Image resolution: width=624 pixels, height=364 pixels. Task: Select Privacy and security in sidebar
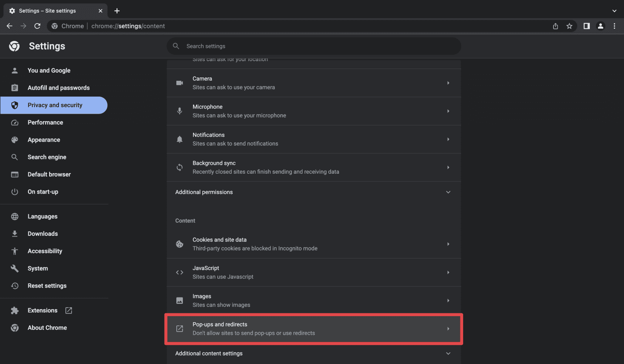click(54, 105)
